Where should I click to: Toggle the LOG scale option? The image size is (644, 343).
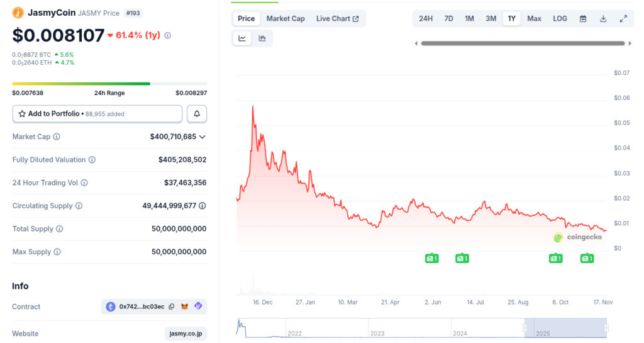click(560, 19)
